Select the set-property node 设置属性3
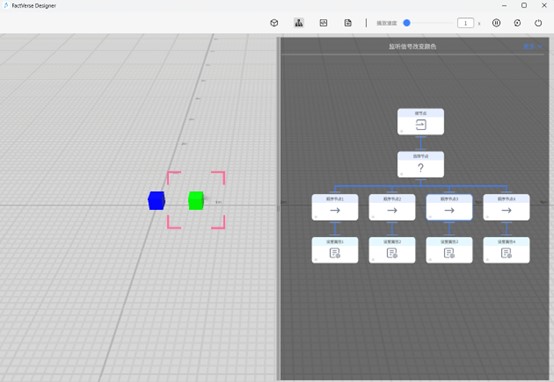 tap(449, 250)
